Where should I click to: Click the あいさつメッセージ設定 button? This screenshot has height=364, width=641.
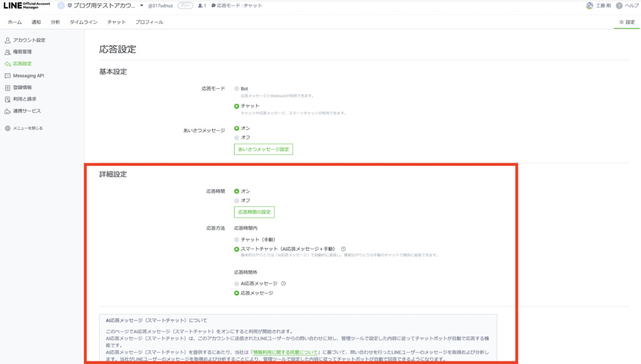(x=263, y=149)
